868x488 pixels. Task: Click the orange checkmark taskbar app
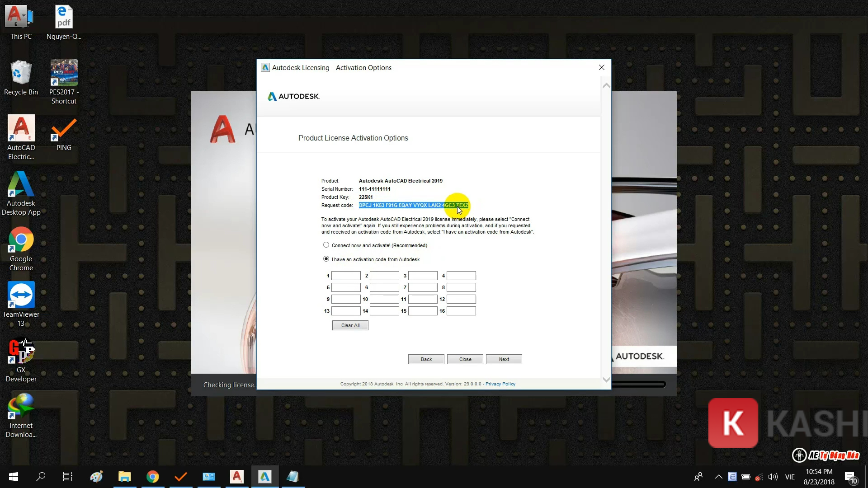181,477
